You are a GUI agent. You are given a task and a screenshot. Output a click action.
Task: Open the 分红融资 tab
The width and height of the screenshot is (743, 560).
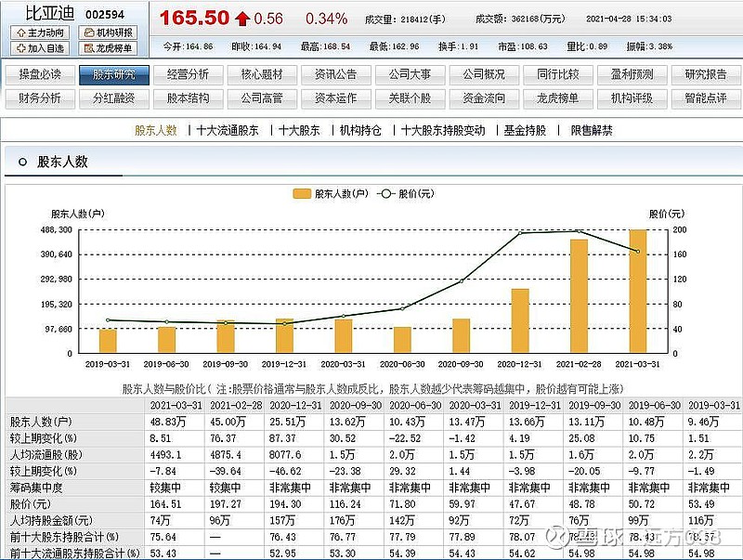(113, 98)
